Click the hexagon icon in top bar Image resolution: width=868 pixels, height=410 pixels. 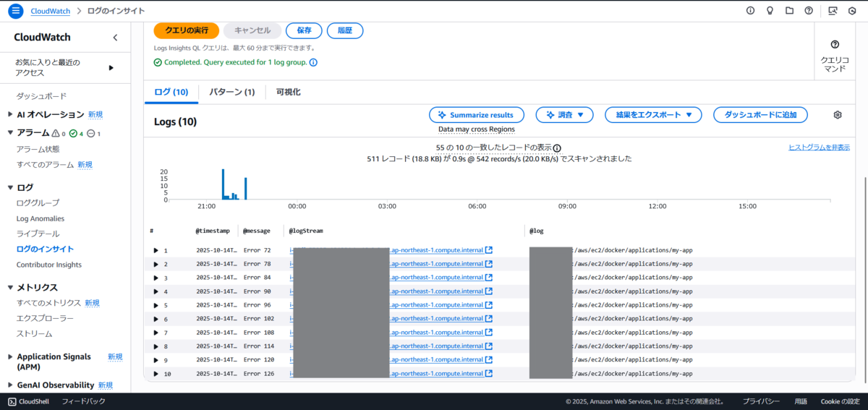pos(852,11)
